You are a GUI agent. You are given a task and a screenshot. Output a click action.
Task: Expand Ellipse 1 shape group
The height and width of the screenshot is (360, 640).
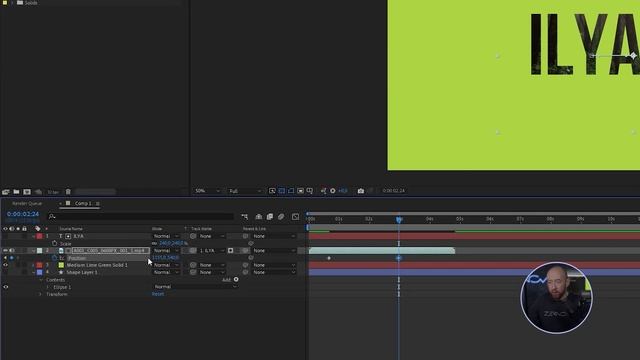(48, 287)
